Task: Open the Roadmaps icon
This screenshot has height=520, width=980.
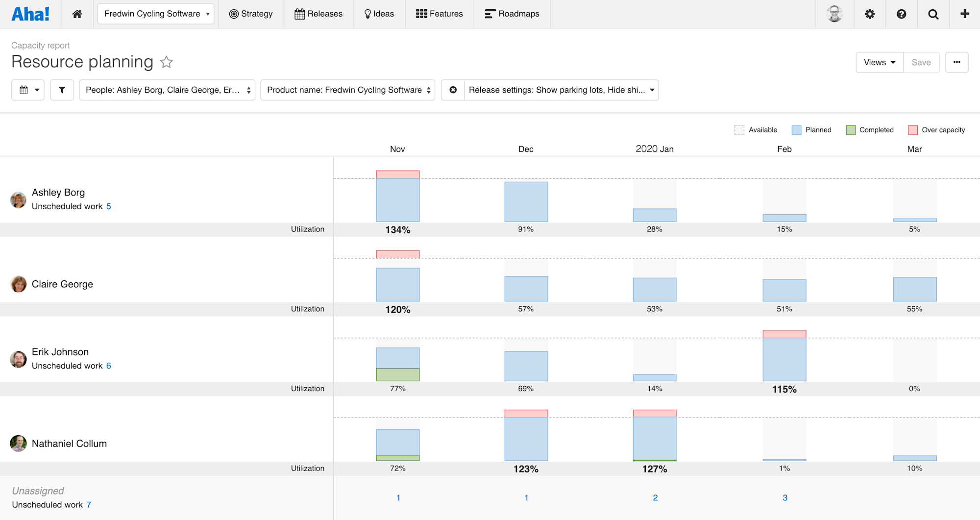Action: pos(489,14)
